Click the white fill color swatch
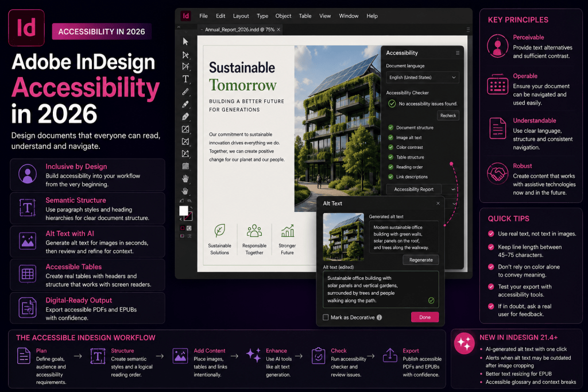 click(184, 210)
